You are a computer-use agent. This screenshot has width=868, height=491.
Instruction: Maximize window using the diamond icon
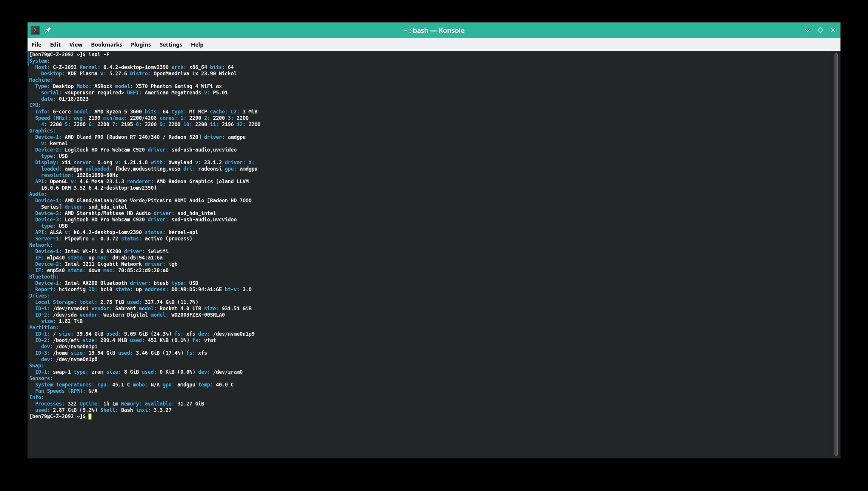pyautogui.click(x=820, y=30)
